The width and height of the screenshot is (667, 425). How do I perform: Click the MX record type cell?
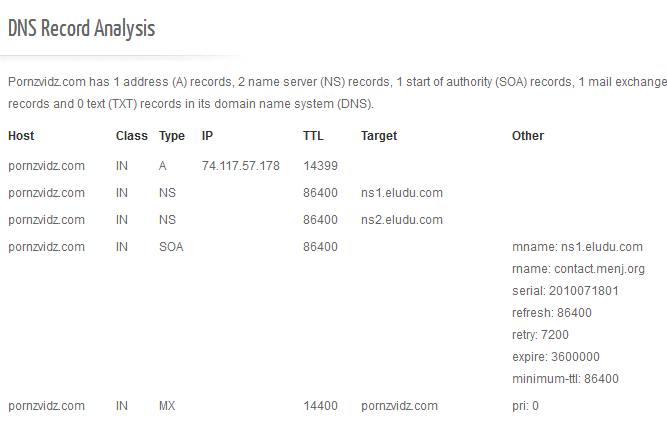[x=167, y=406]
